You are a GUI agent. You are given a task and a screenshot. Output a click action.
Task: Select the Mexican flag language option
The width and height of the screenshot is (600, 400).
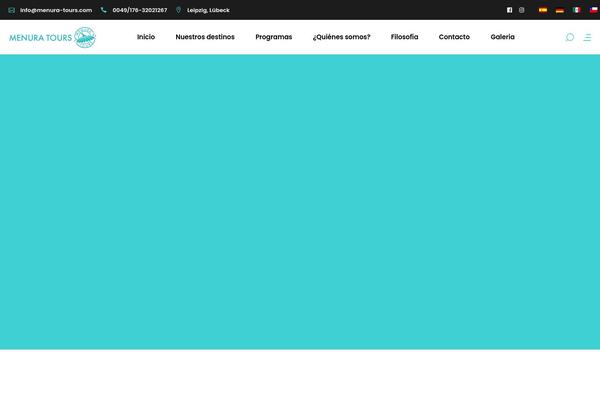[577, 10]
